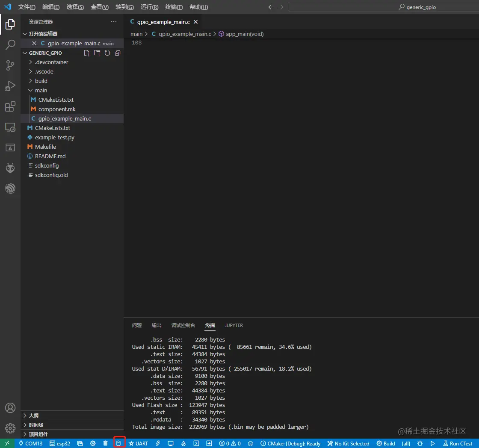479x448 pixels.
Task: Click the monitor device icon
Action: pyautogui.click(x=171, y=443)
